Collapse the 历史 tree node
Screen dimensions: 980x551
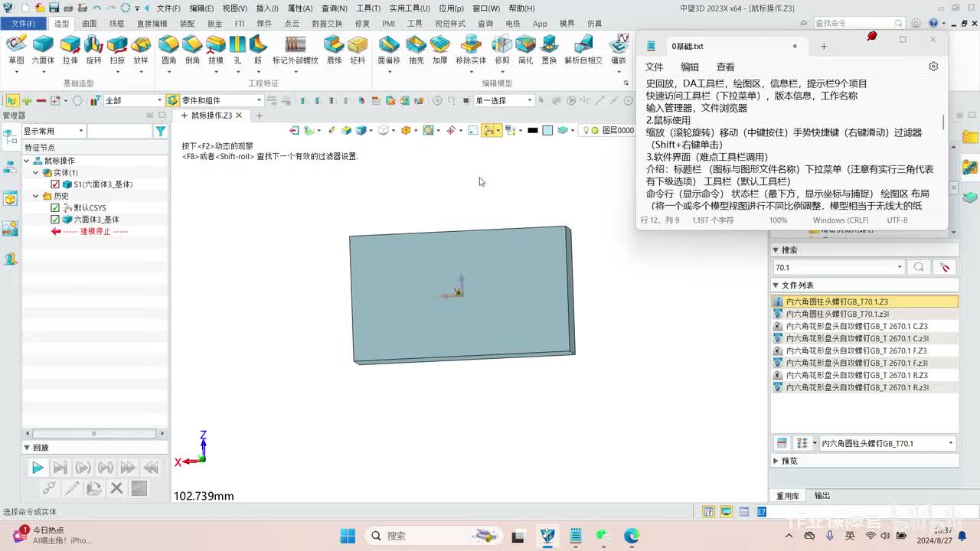tap(36, 197)
